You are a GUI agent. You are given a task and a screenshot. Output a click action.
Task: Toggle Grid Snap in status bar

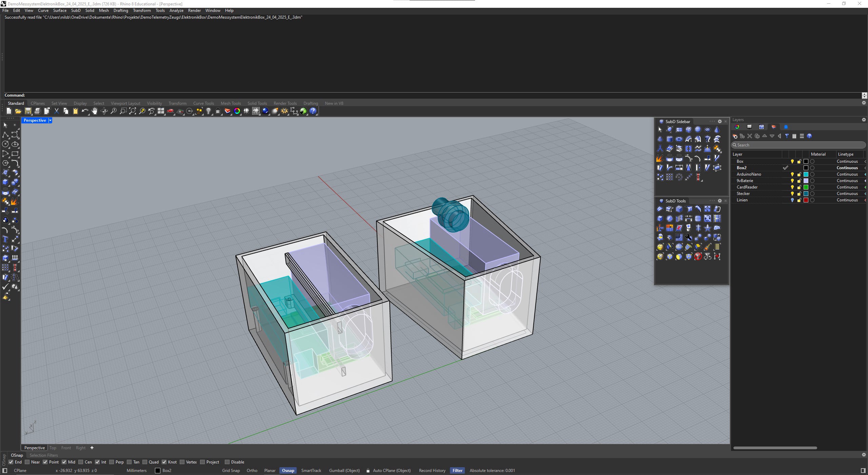coord(231,470)
